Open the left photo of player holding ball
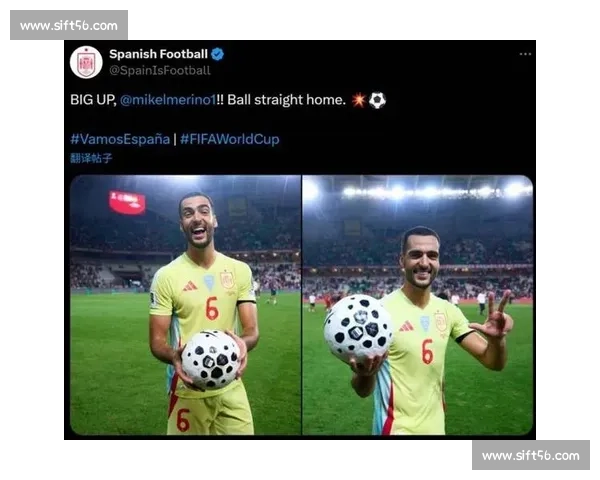Image resolution: width=600 pixels, height=480 pixels. 186,305
